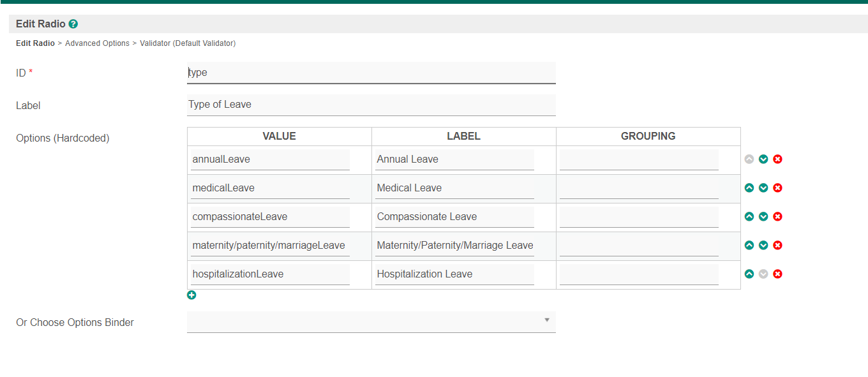Image resolution: width=868 pixels, height=377 pixels.
Task: Move Medical Leave option up
Action: click(749, 188)
